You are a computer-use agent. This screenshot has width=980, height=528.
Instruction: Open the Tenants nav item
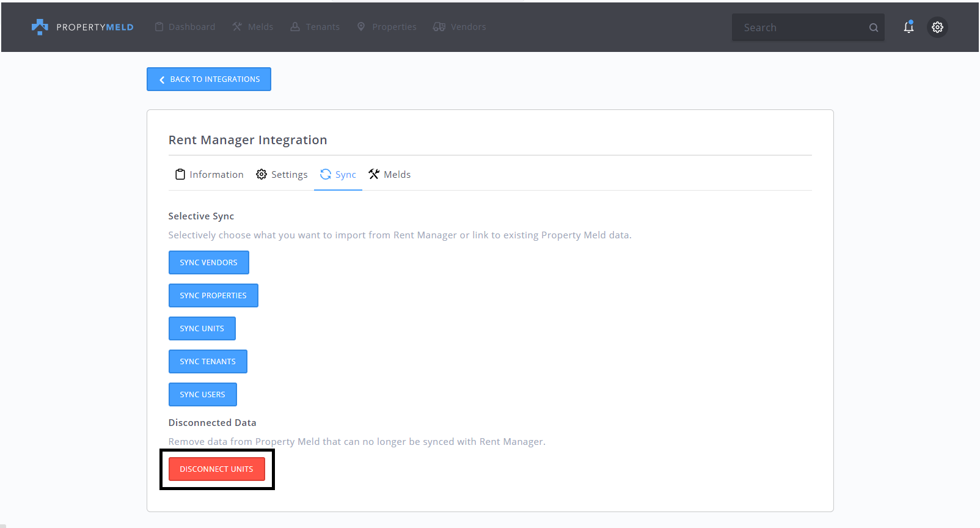click(x=315, y=27)
